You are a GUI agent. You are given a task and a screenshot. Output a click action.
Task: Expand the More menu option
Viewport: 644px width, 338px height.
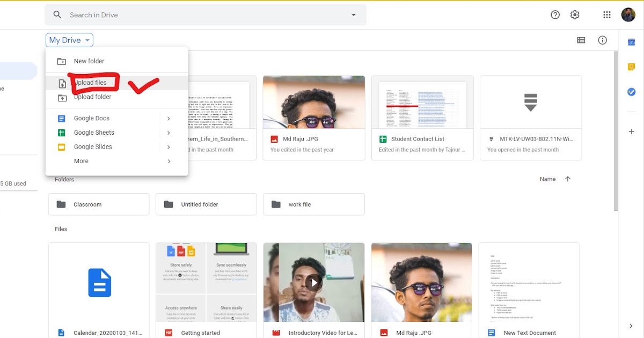pos(80,160)
